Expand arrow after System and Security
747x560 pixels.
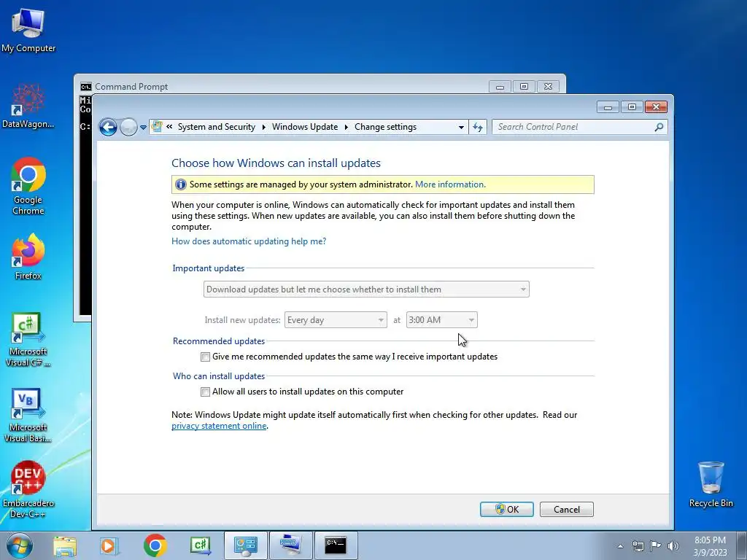[x=264, y=127]
